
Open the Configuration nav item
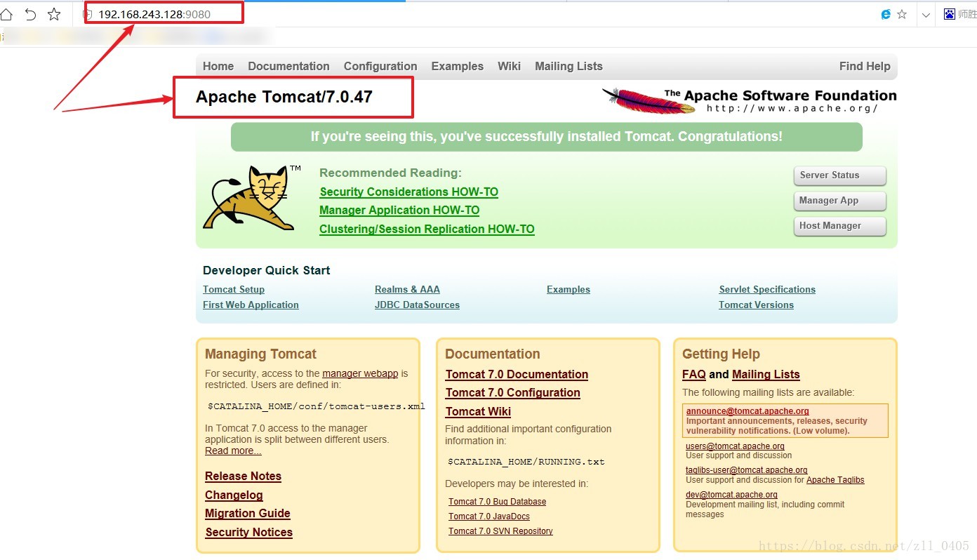click(x=380, y=66)
